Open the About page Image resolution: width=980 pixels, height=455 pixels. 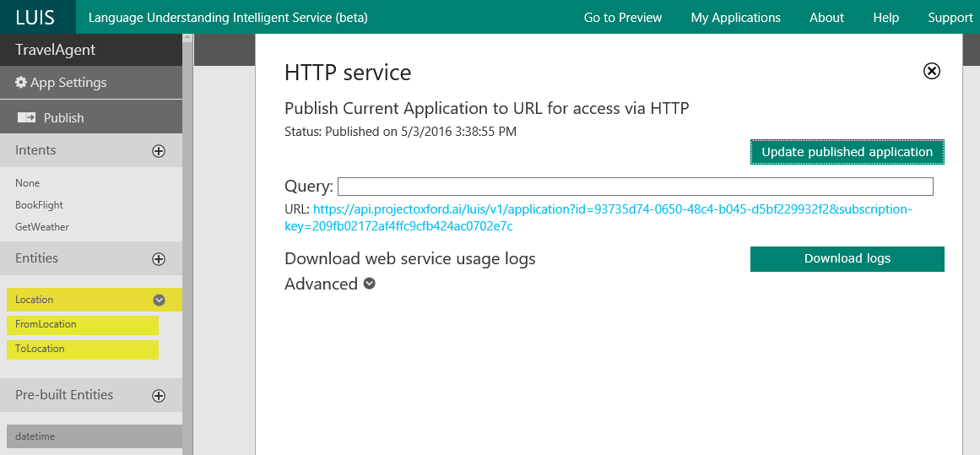(x=826, y=18)
